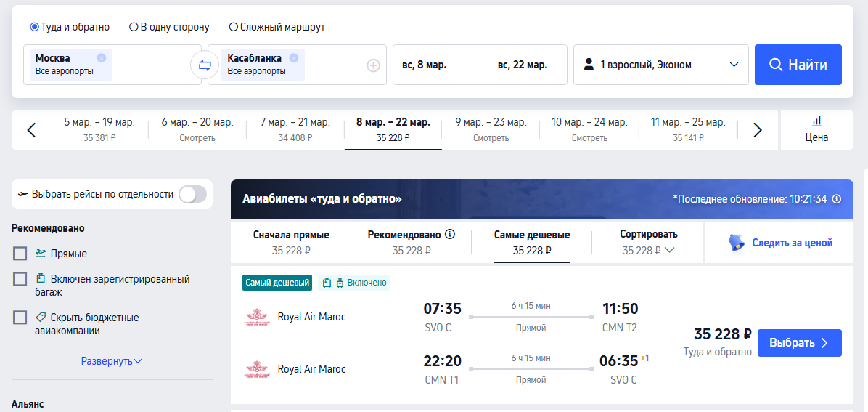Click the bell Следить за ценой

[x=780, y=242]
